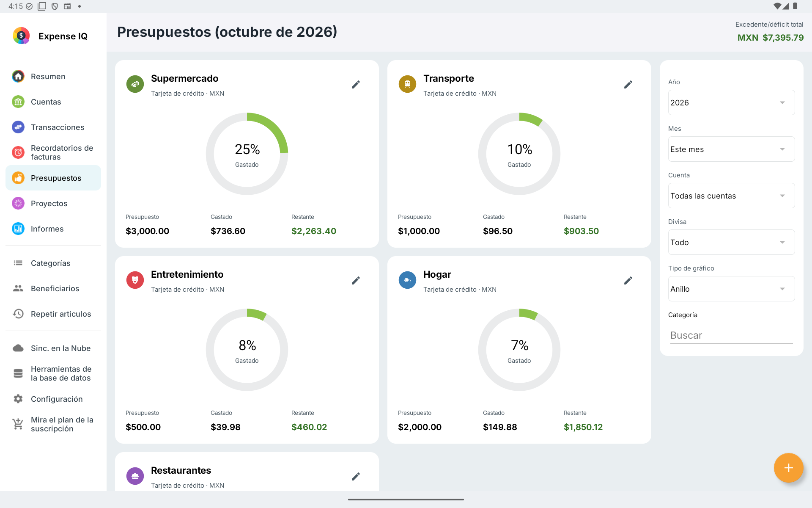This screenshot has height=508, width=812.
Task: Click the Supermercado 25% ring chart
Action: point(247,154)
